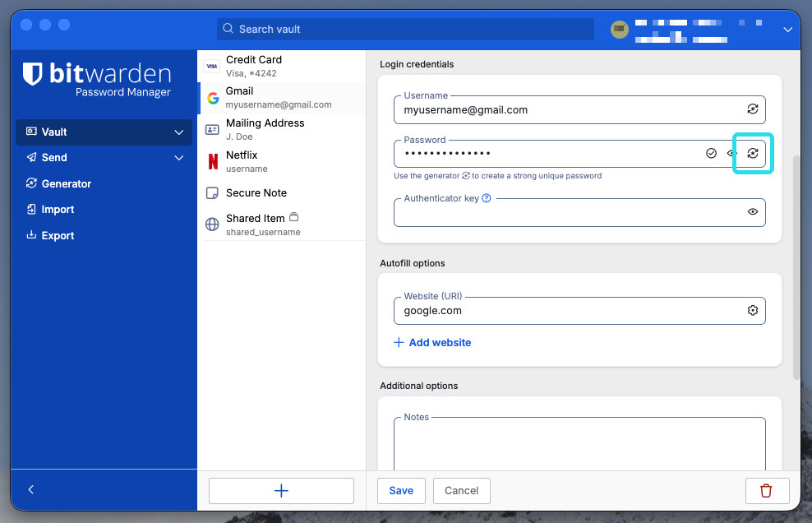The height and width of the screenshot is (523, 812).
Task: Select Export from the sidebar
Action: coord(57,235)
